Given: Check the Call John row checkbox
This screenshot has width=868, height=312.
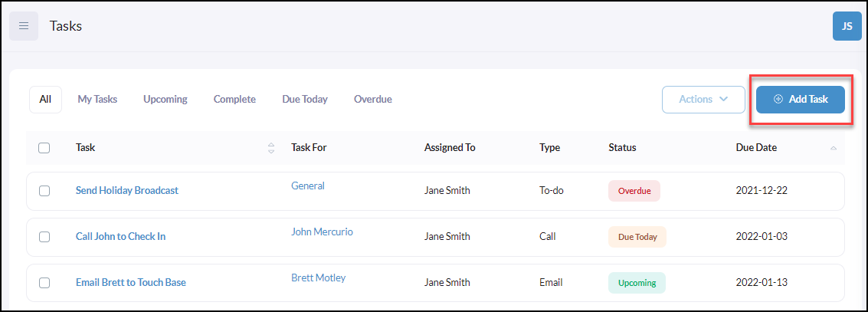Looking at the screenshot, I should tap(44, 237).
